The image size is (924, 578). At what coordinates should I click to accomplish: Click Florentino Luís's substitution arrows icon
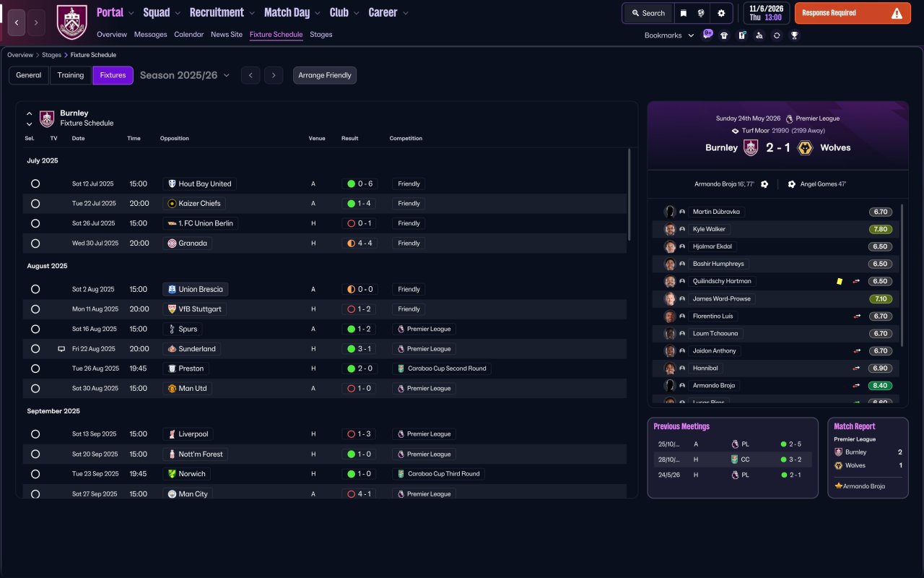(857, 316)
